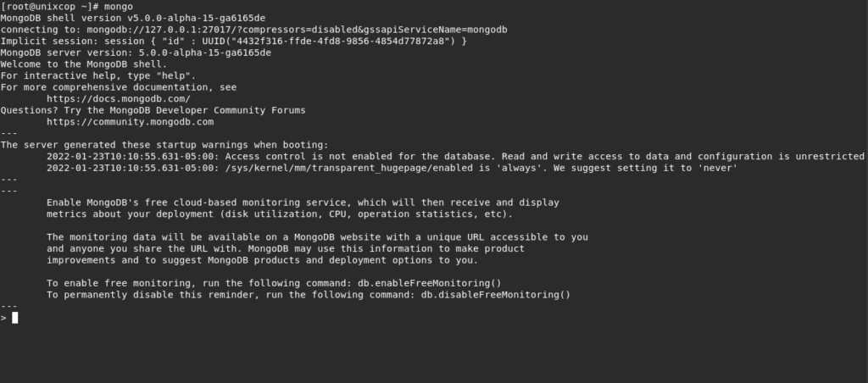The width and height of the screenshot is (868, 383).
Task: Click the mongo shell prompt cursor
Action: point(15,318)
